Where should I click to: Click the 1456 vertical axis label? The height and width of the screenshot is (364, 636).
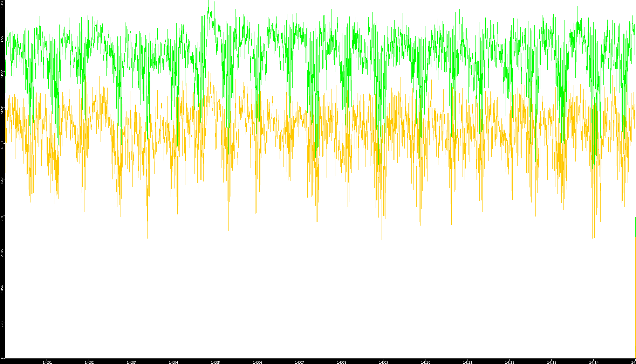coord(2,288)
